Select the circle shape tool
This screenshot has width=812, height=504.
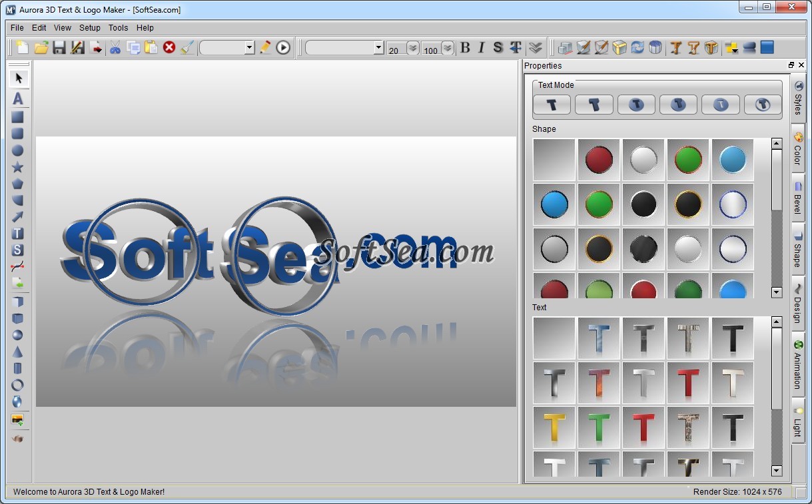click(x=18, y=150)
